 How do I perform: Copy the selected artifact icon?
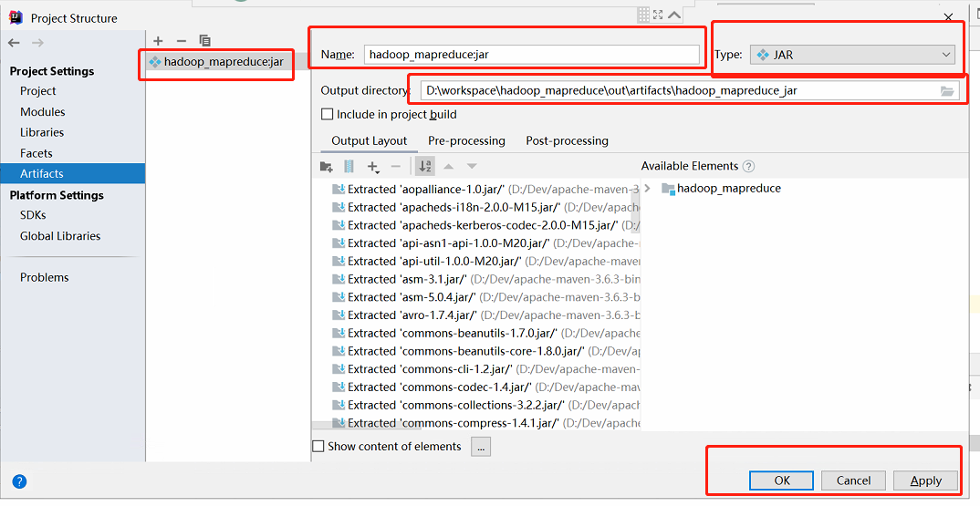coord(205,41)
